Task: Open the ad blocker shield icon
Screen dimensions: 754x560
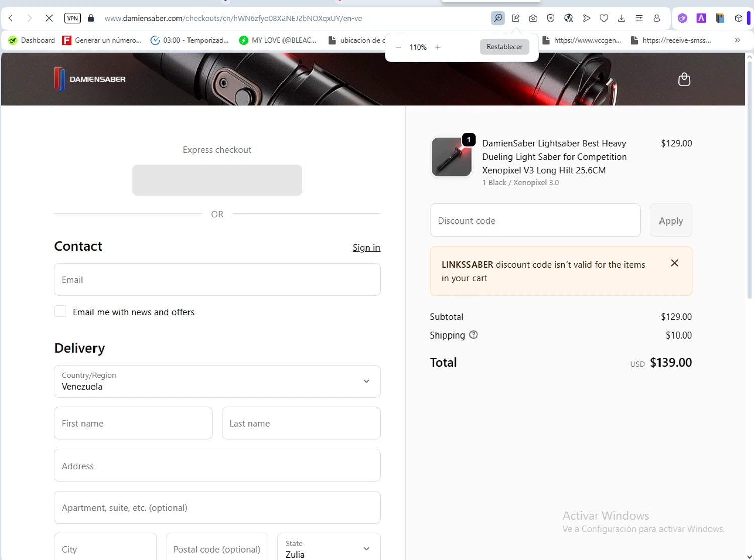Action: coord(551,18)
